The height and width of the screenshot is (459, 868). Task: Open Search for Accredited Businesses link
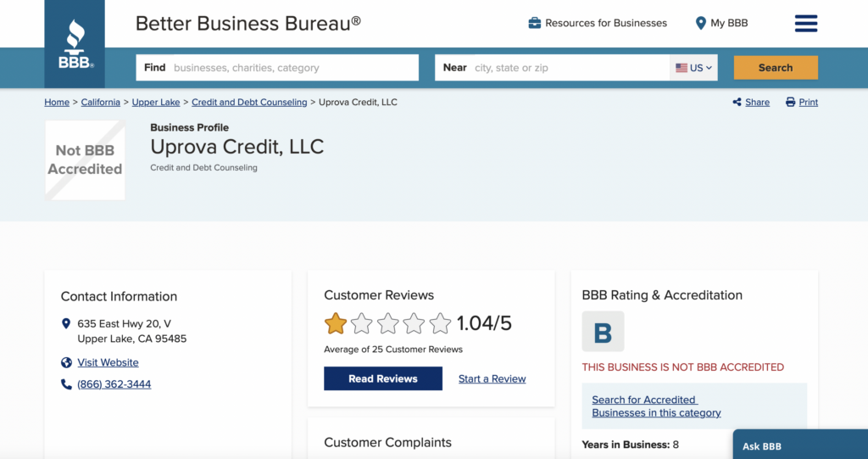656,406
